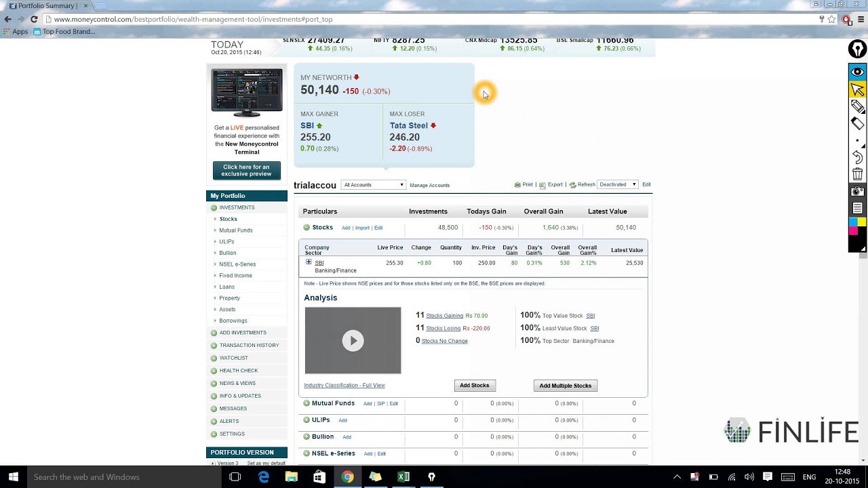Click the SBI company link in table

tap(319, 263)
